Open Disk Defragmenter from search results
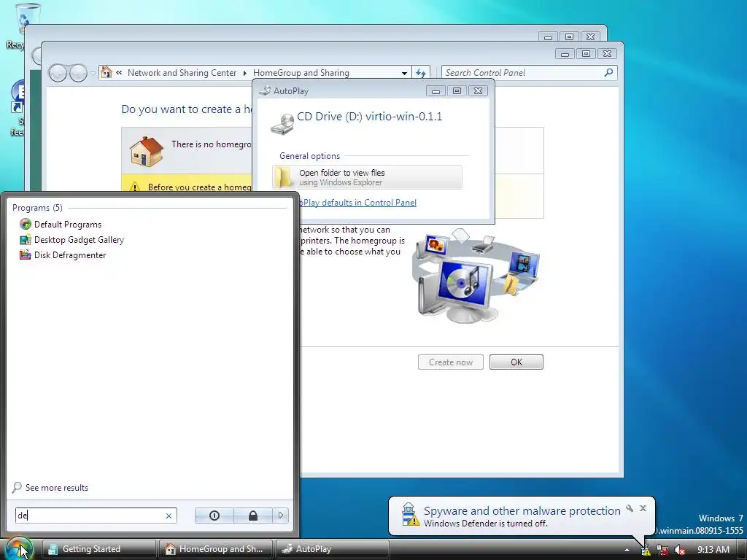Viewport: 747px width, 560px height. pyautogui.click(x=63, y=254)
